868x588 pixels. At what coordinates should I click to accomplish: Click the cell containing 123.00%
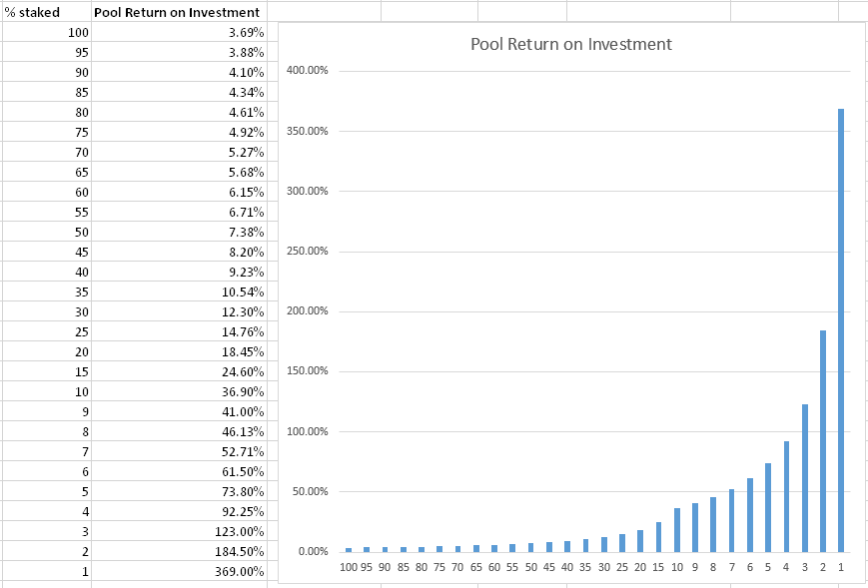click(180, 531)
